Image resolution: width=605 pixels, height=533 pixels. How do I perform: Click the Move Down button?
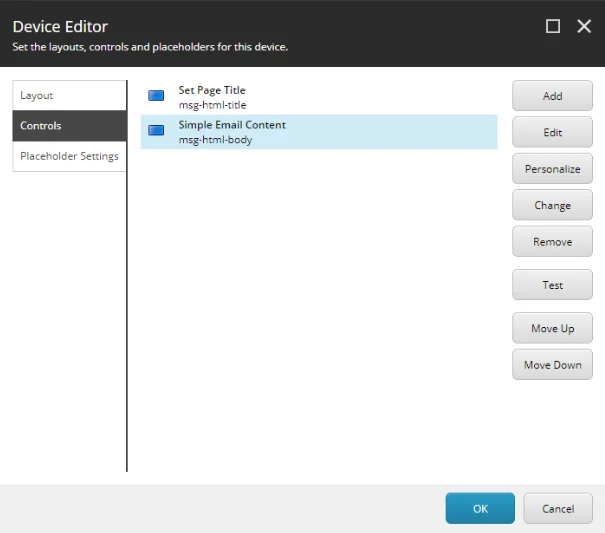point(552,365)
